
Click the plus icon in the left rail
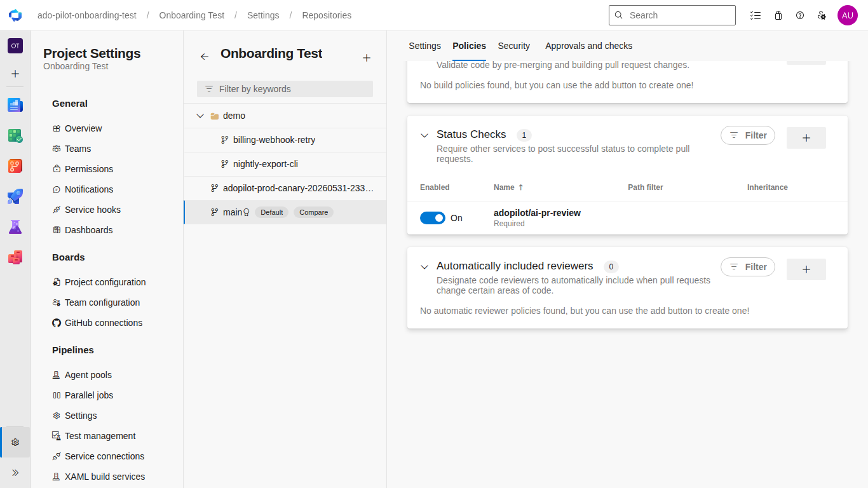(x=15, y=74)
